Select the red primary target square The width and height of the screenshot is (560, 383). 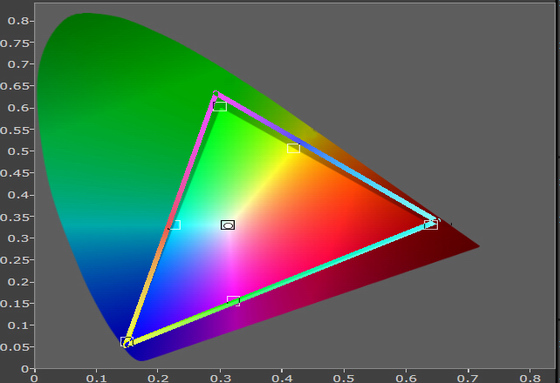click(x=431, y=225)
